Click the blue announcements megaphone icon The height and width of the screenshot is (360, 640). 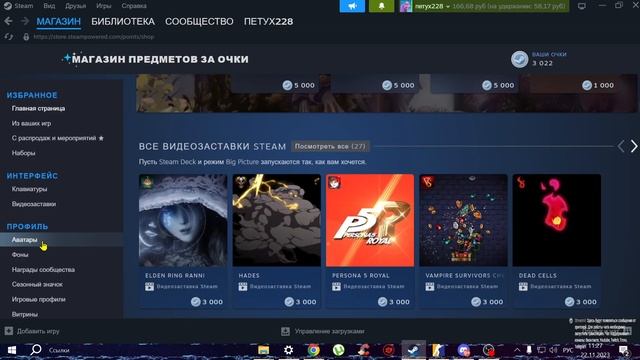[x=352, y=6]
